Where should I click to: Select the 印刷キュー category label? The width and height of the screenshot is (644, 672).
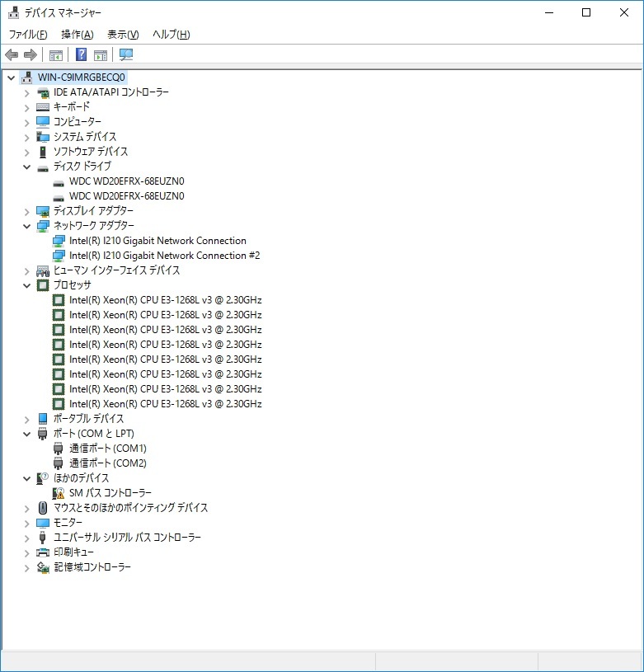click(x=73, y=552)
